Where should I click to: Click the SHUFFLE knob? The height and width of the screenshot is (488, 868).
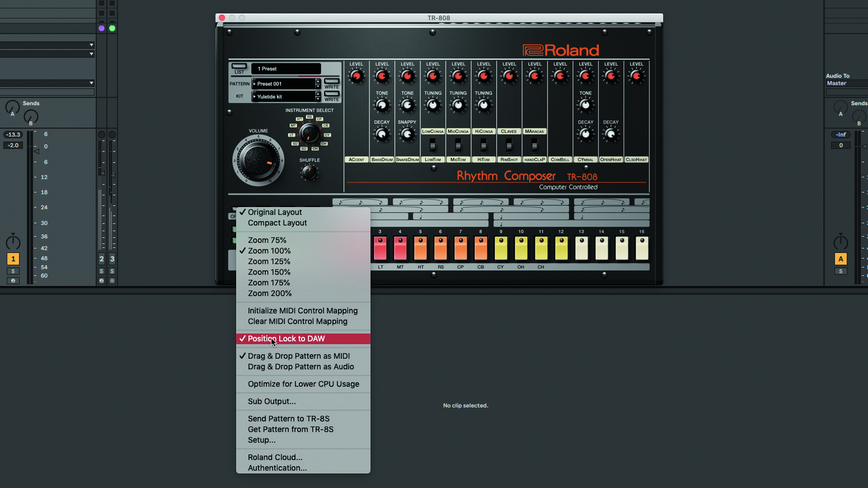(x=309, y=172)
